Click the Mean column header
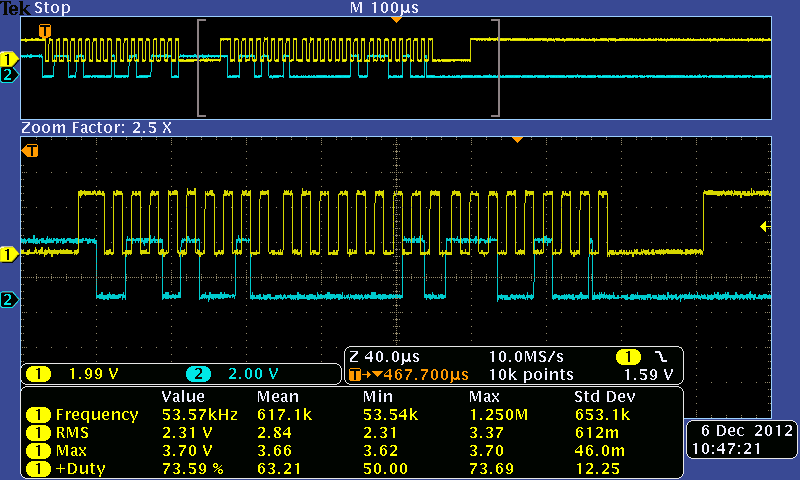Screen dimensions: 800x480 [x=278, y=397]
